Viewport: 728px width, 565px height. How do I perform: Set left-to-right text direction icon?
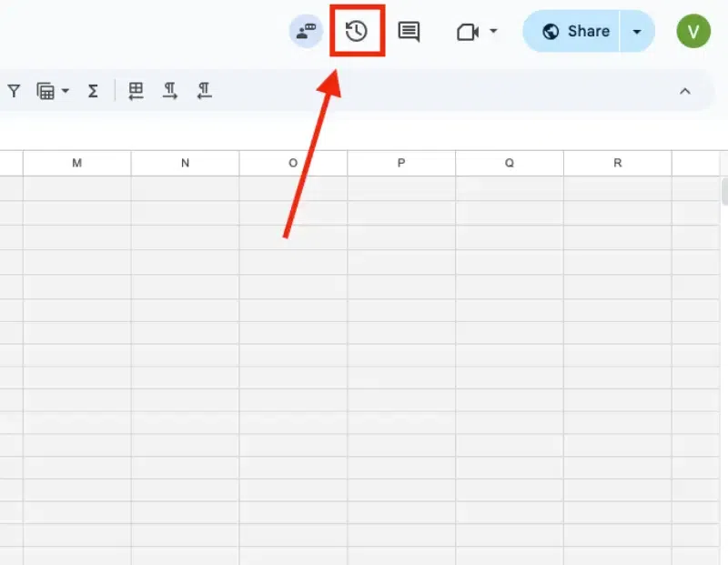[x=170, y=91]
